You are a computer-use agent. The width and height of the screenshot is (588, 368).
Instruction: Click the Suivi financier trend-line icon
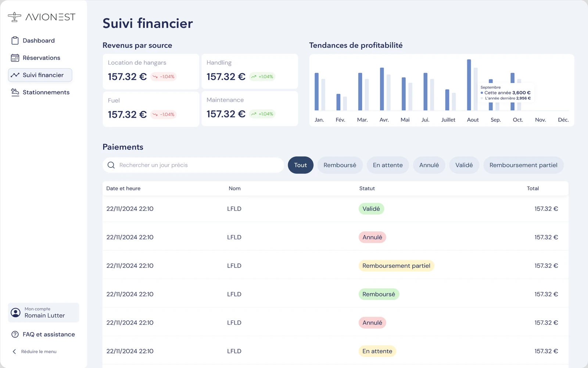coord(15,75)
